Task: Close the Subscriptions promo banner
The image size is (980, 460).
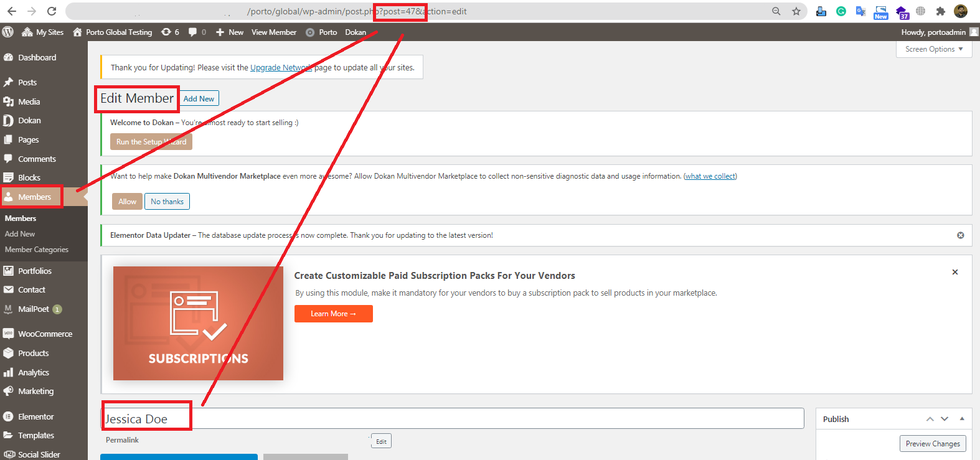Action: pyautogui.click(x=955, y=272)
